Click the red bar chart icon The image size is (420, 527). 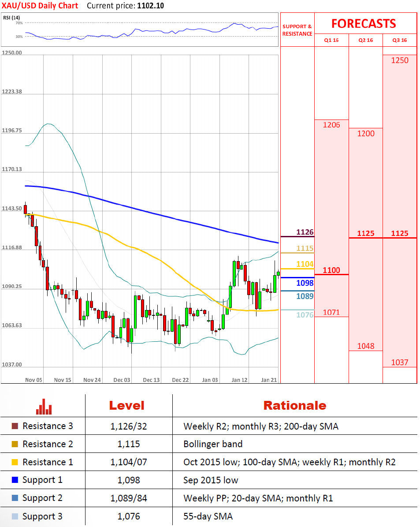44,406
